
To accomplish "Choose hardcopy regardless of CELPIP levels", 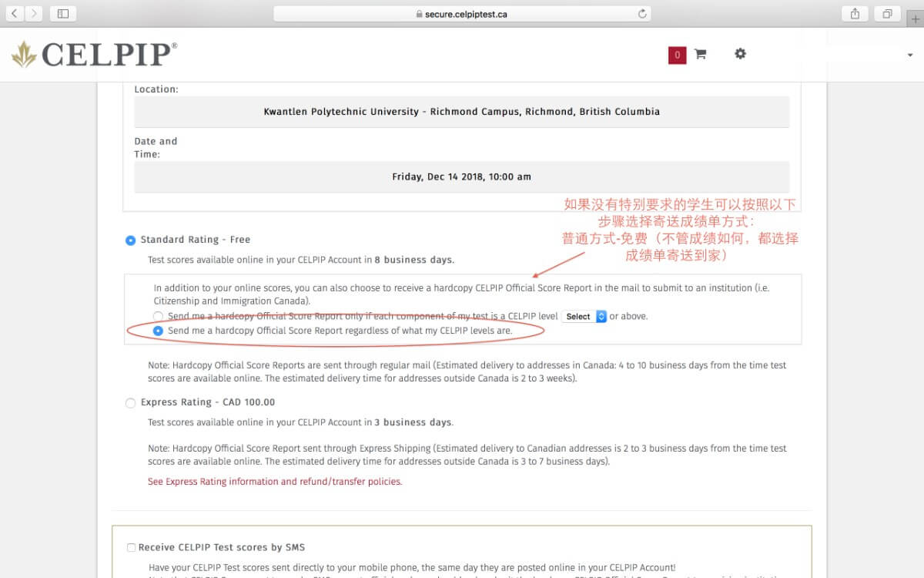I will tap(158, 331).
